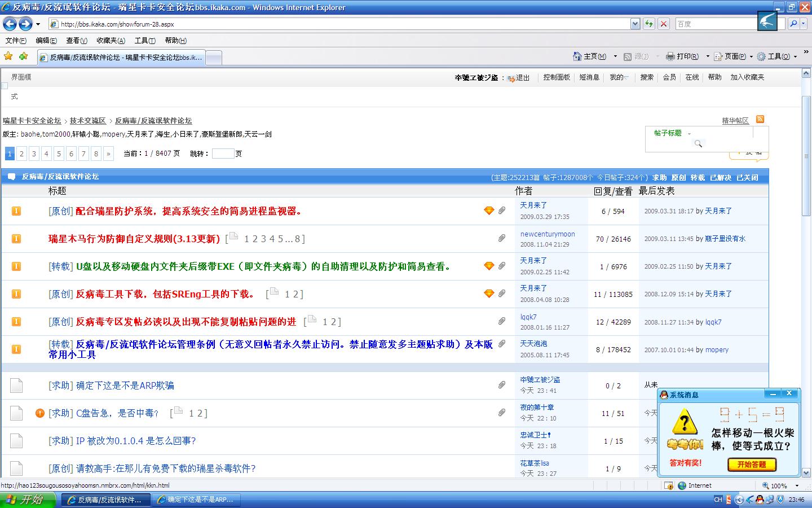The width and height of the screenshot is (812, 508).
Task: Click the red Stop loading icon
Action: click(664, 24)
